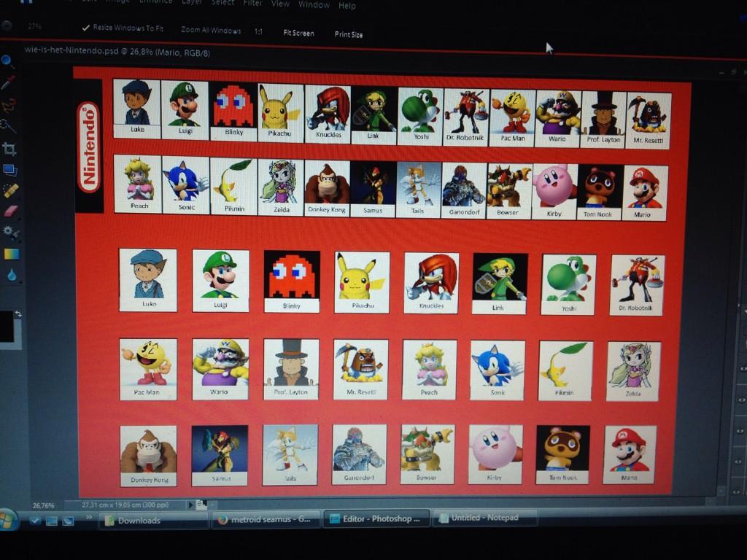Screen dimensions: 747x560
Task: Click Editor - Photoshop taskbar button
Action: (x=376, y=518)
